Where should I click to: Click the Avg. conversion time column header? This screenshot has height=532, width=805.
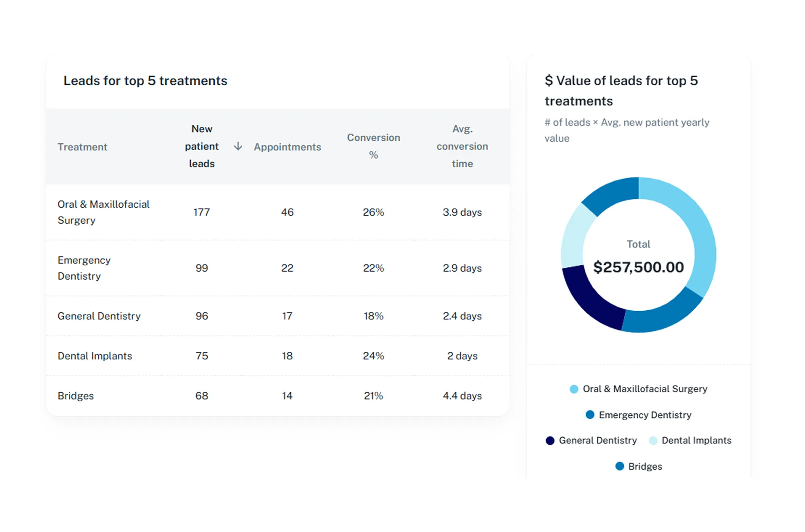click(x=462, y=146)
